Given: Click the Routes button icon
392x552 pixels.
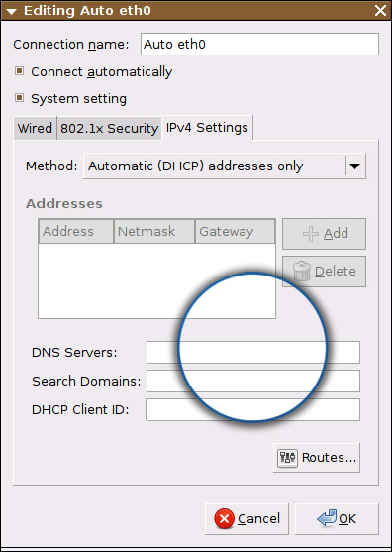Looking at the screenshot, I should click(287, 458).
